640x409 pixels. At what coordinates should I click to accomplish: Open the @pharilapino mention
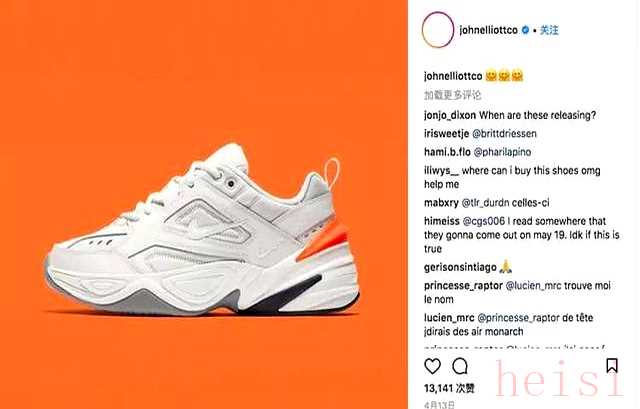(x=502, y=152)
